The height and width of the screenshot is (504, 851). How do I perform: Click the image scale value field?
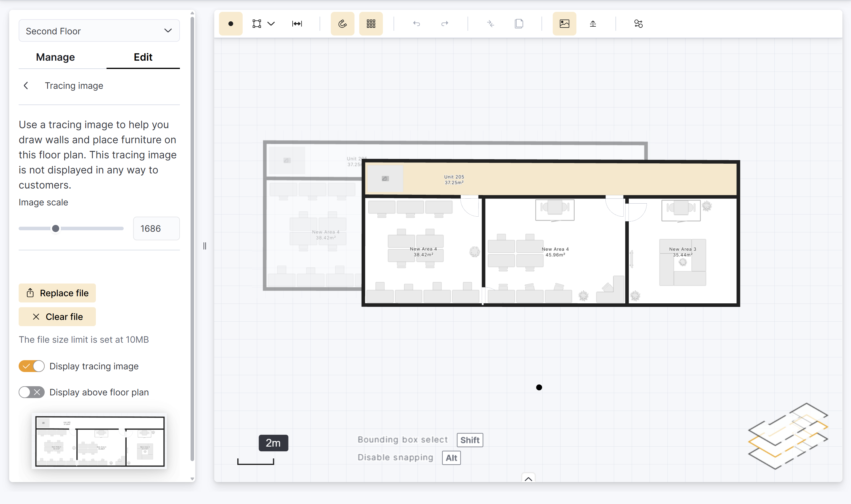point(156,228)
